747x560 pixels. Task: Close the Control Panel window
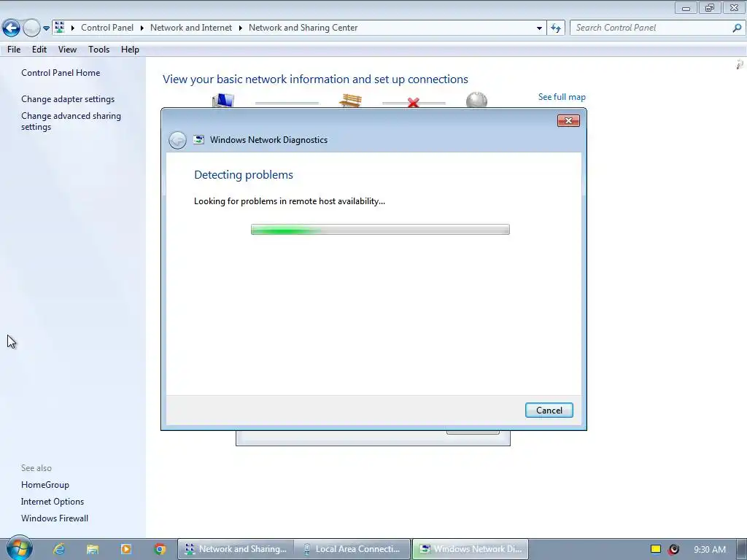point(734,7)
